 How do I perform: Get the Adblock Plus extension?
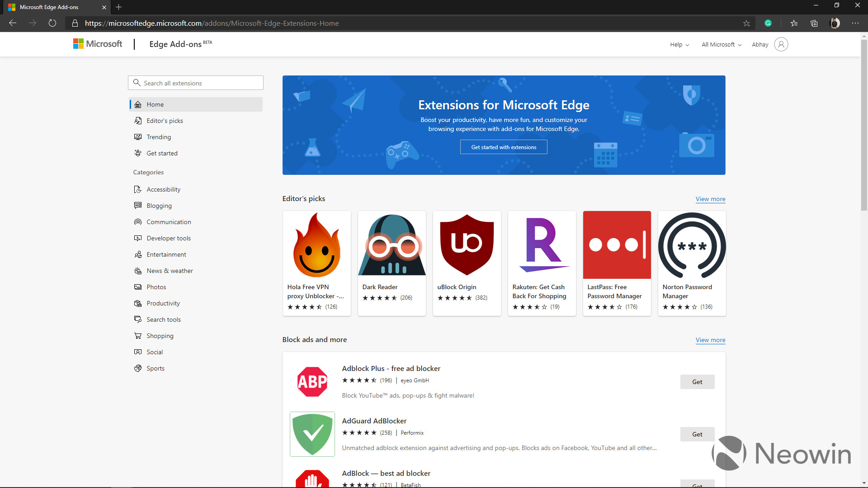[697, 382]
